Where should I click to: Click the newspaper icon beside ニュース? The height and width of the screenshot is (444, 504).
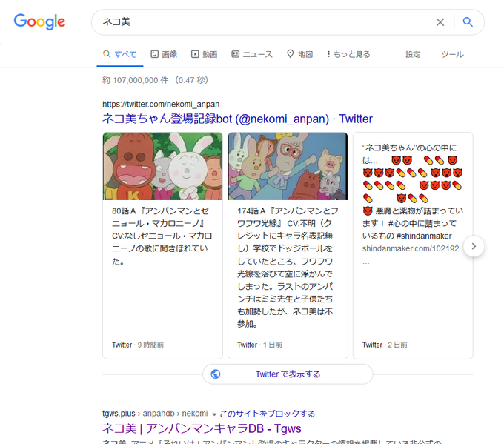tap(235, 54)
